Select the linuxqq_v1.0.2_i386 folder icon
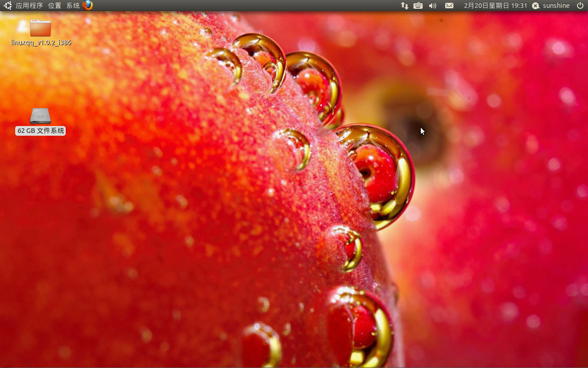The image size is (588, 368). coord(40,28)
